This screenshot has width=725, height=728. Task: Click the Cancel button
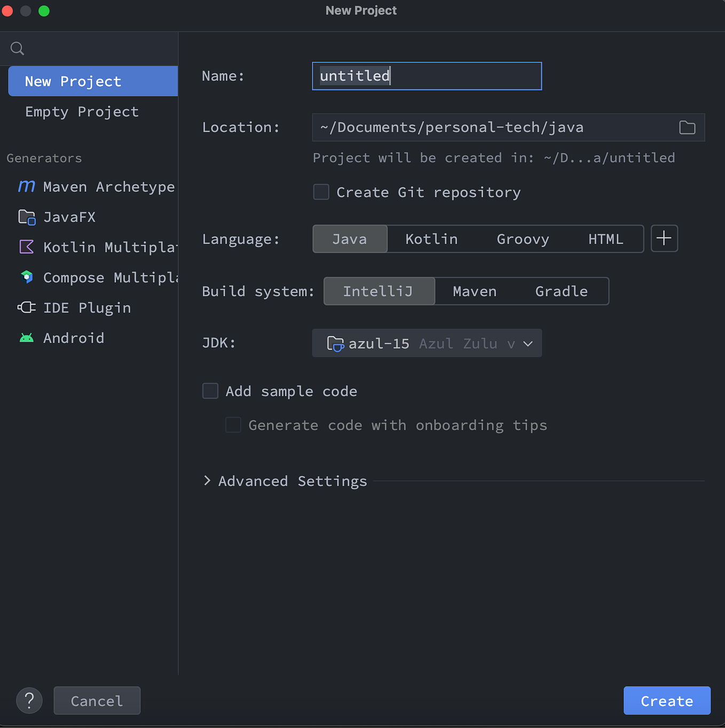click(x=97, y=700)
